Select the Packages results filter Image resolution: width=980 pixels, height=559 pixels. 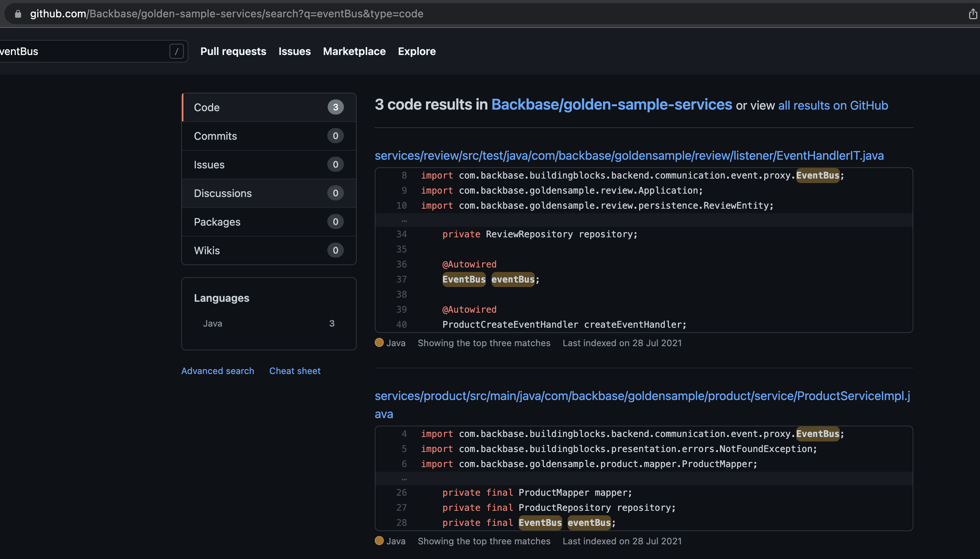269,222
